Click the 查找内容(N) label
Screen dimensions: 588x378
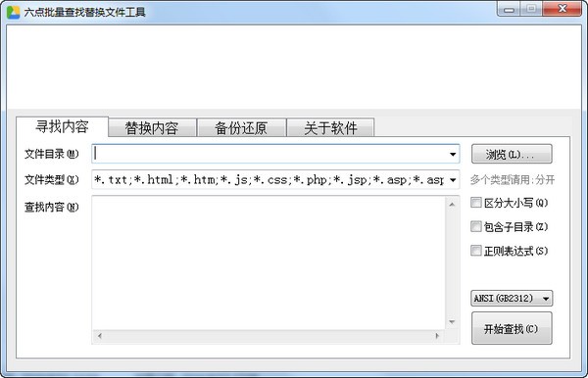tap(52, 207)
